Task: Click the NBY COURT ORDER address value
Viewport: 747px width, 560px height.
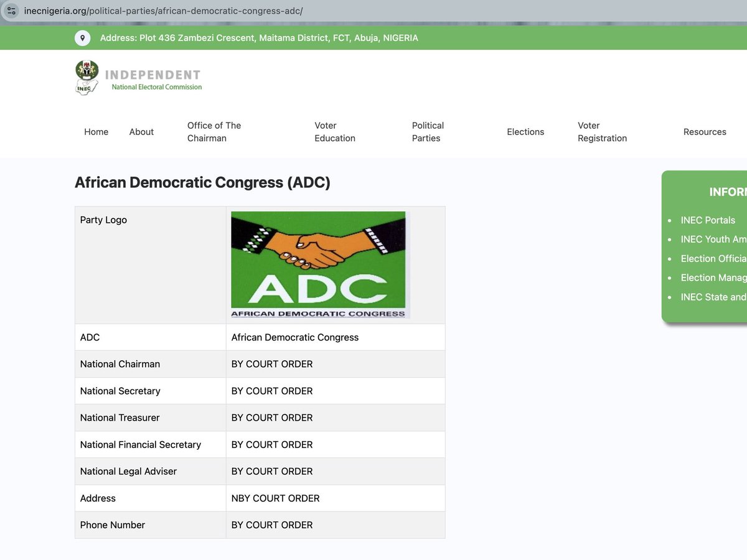Action: pyautogui.click(x=275, y=498)
